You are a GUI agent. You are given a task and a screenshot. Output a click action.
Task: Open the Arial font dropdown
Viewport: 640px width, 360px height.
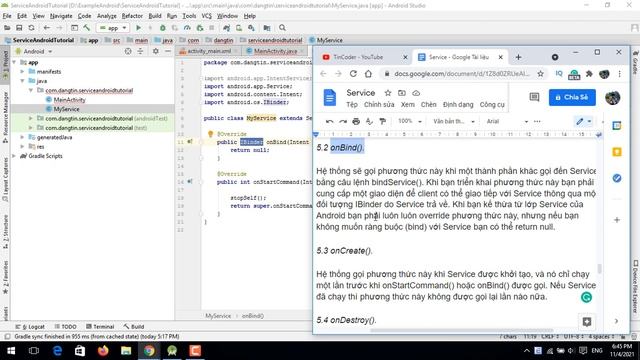click(x=507, y=121)
